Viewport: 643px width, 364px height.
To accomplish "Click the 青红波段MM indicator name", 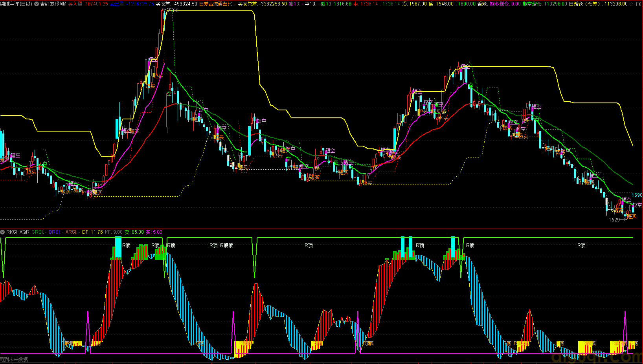I will click(53, 4).
